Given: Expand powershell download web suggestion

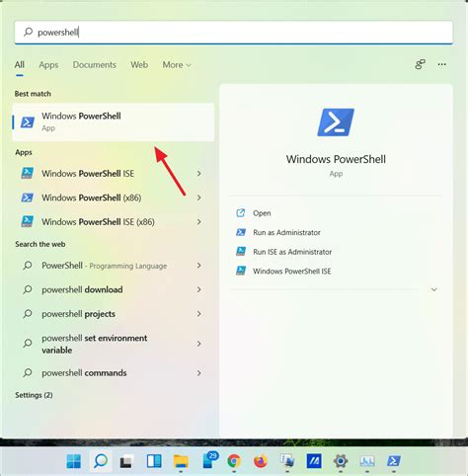Looking at the screenshot, I should pos(199,289).
